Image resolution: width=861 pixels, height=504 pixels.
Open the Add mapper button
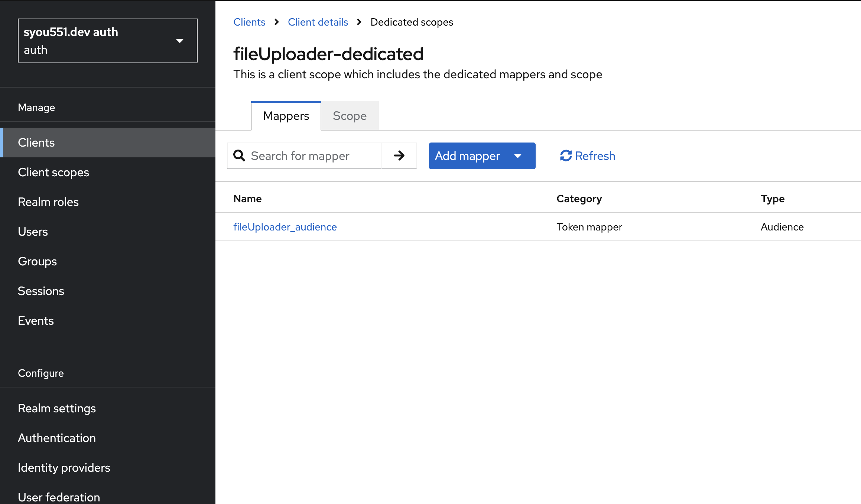tap(467, 156)
